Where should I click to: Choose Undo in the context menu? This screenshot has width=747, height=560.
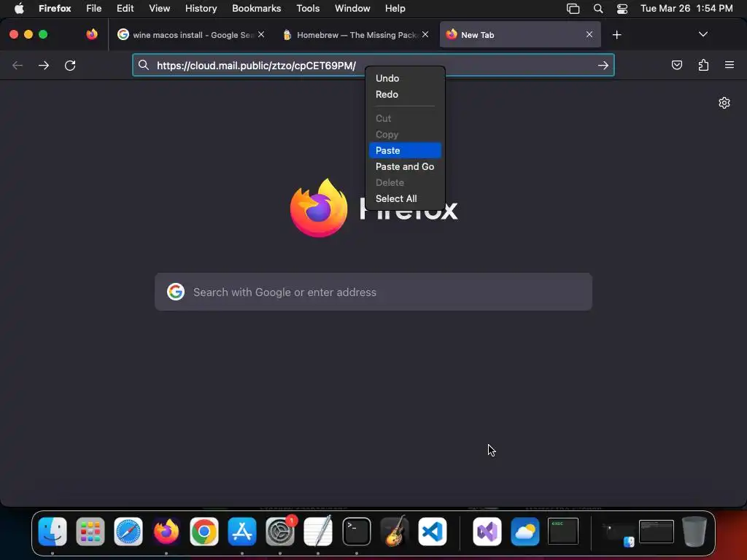pyautogui.click(x=405, y=78)
